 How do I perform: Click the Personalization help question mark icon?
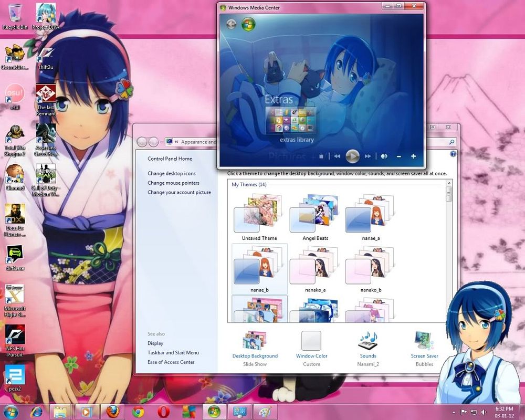[x=453, y=154]
